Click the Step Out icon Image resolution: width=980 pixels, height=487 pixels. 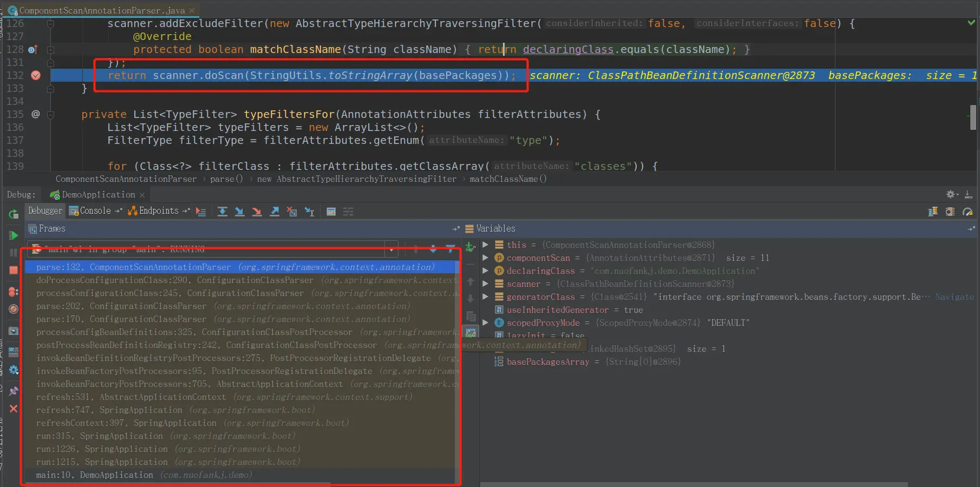click(275, 212)
